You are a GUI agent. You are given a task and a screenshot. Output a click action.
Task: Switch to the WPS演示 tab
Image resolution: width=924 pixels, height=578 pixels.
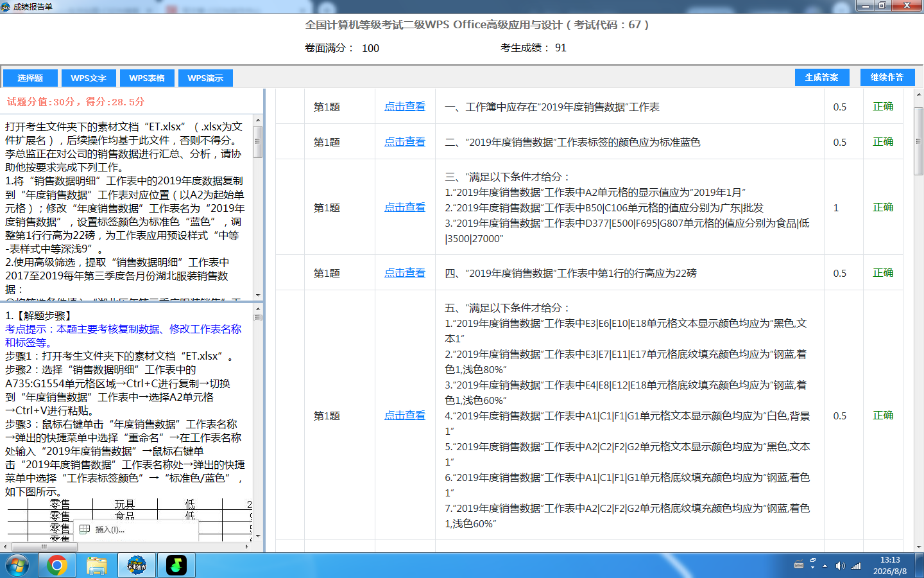205,78
